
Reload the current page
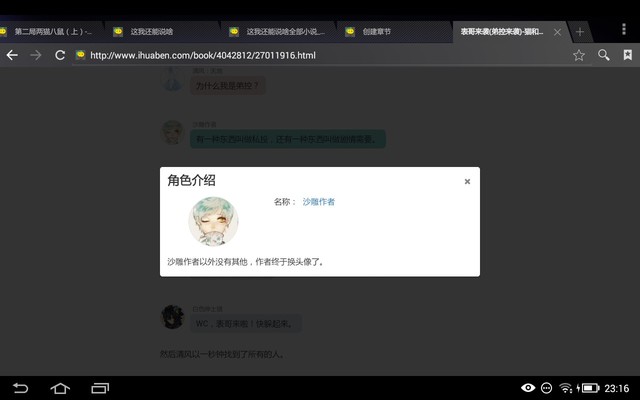pos(60,55)
